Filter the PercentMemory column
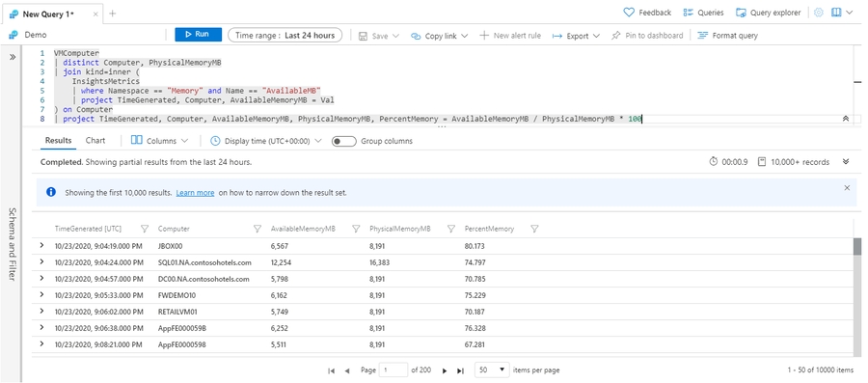 click(534, 229)
